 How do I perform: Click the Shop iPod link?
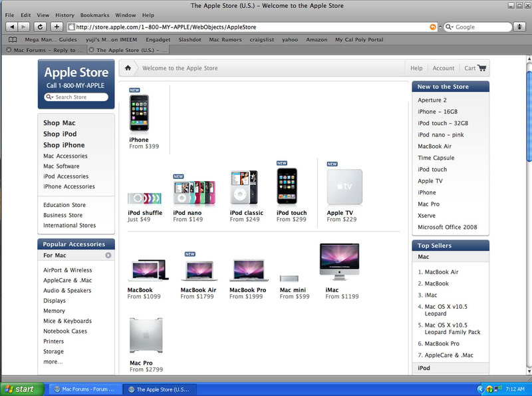point(60,134)
